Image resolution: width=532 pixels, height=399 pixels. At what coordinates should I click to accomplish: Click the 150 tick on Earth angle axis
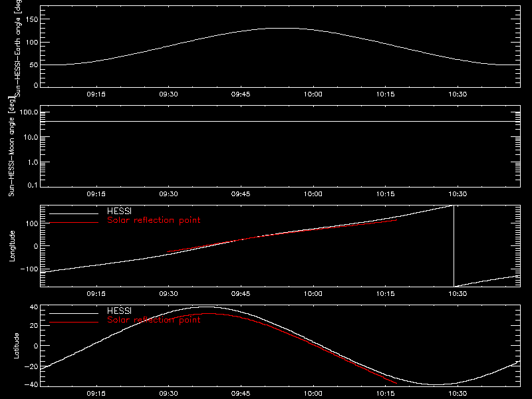click(32, 19)
